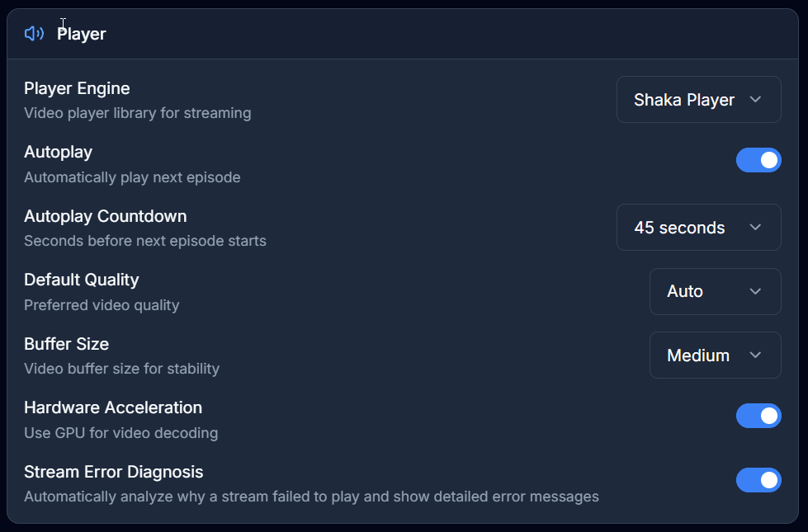Click the Stream Error Diagnosis label
Image resolution: width=808 pixels, height=532 pixels.
(113, 472)
